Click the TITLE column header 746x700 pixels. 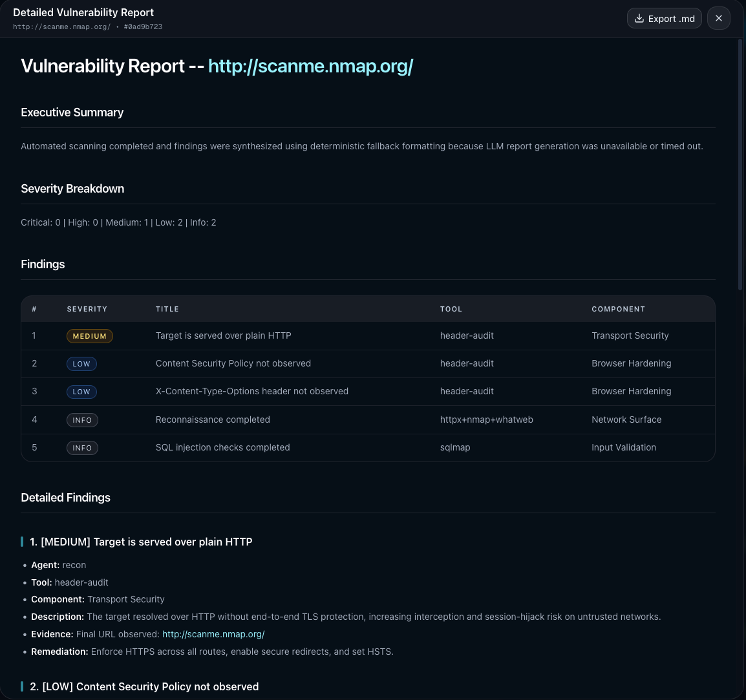(167, 309)
